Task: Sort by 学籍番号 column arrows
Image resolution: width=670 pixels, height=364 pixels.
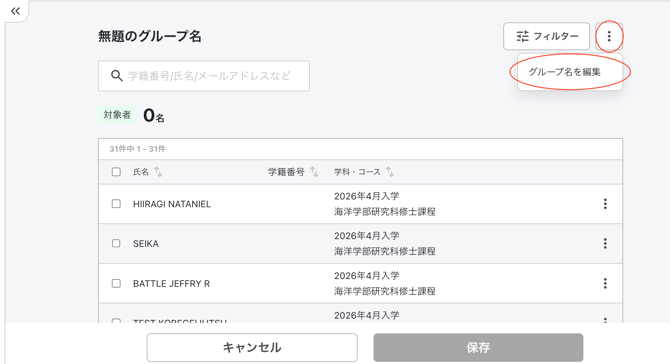Action: [x=314, y=172]
